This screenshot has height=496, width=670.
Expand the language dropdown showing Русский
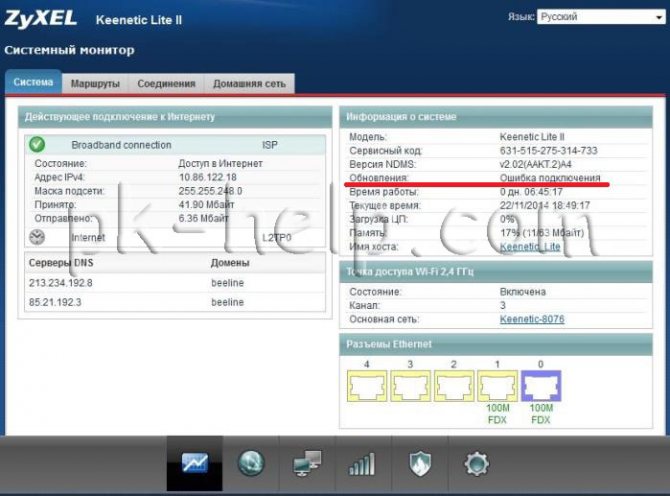(x=601, y=17)
